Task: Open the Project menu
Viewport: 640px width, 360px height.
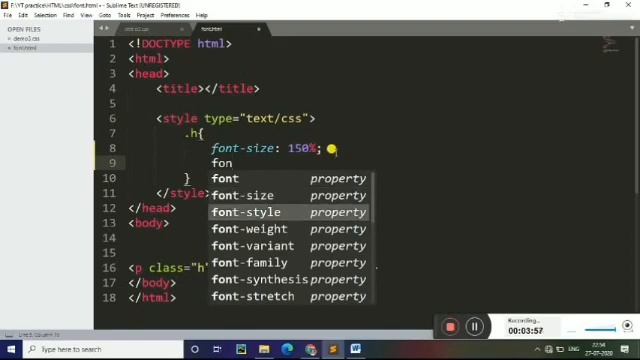Action: [x=145, y=15]
